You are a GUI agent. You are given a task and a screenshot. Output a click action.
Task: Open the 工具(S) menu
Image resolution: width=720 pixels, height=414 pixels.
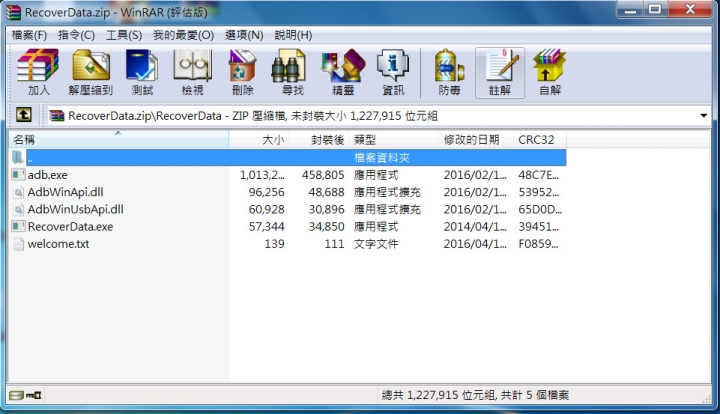124,35
